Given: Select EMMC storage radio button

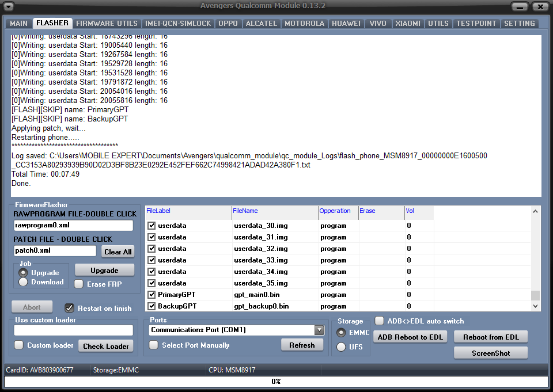Looking at the screenshot, I should 341,333.
